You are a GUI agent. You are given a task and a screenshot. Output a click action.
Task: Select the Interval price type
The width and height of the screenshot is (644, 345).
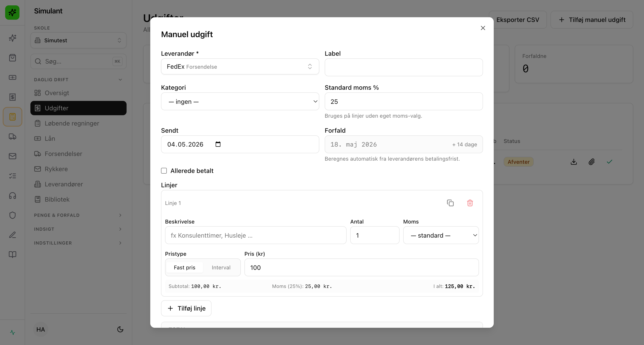click(x=221, y=267)
